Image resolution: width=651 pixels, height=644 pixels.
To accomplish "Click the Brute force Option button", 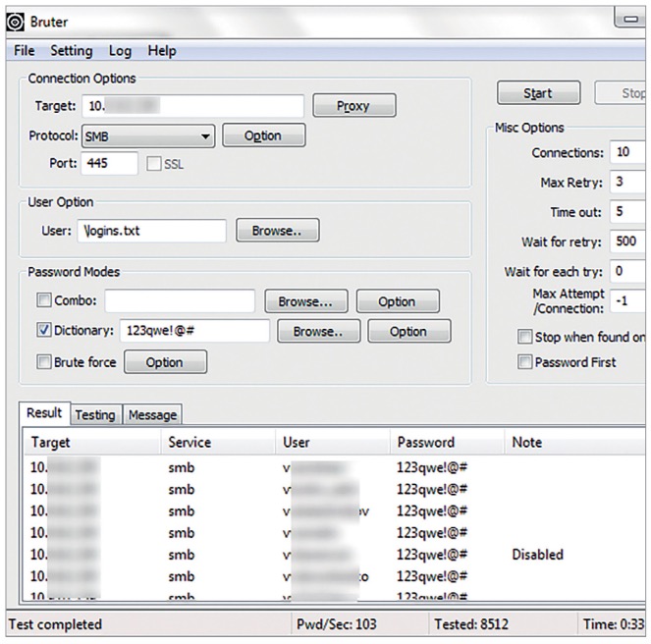I will tap(164, 362).
